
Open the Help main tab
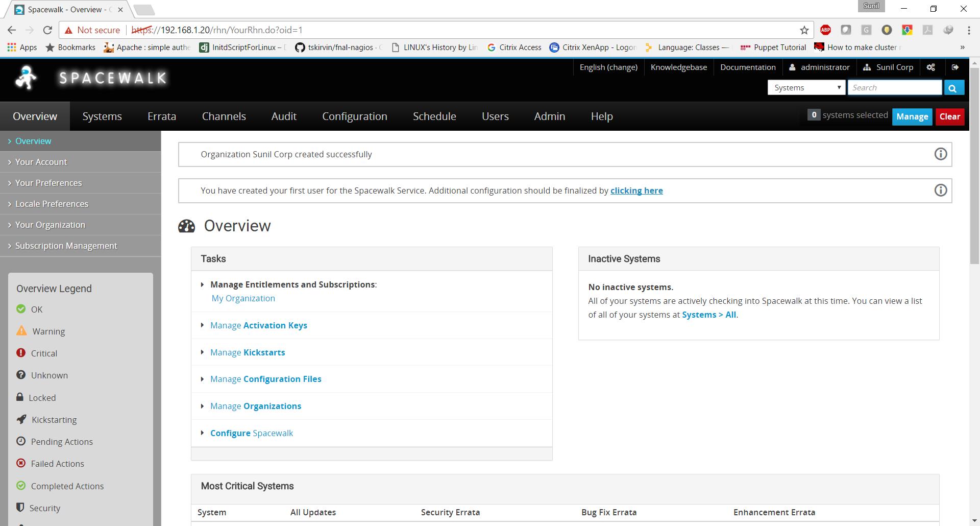(x=602, y=116)
